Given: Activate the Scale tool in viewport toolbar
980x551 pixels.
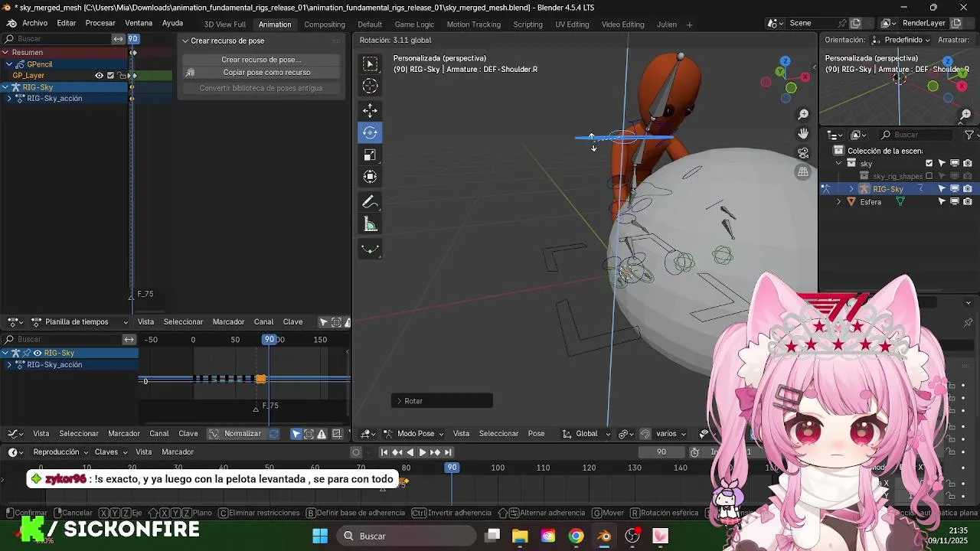Looking at the screenshot, I should (x=370, y=155).
